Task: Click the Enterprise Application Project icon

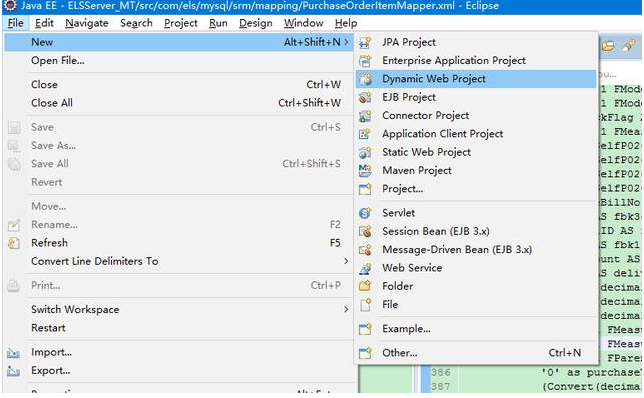Action: point(365,61)
